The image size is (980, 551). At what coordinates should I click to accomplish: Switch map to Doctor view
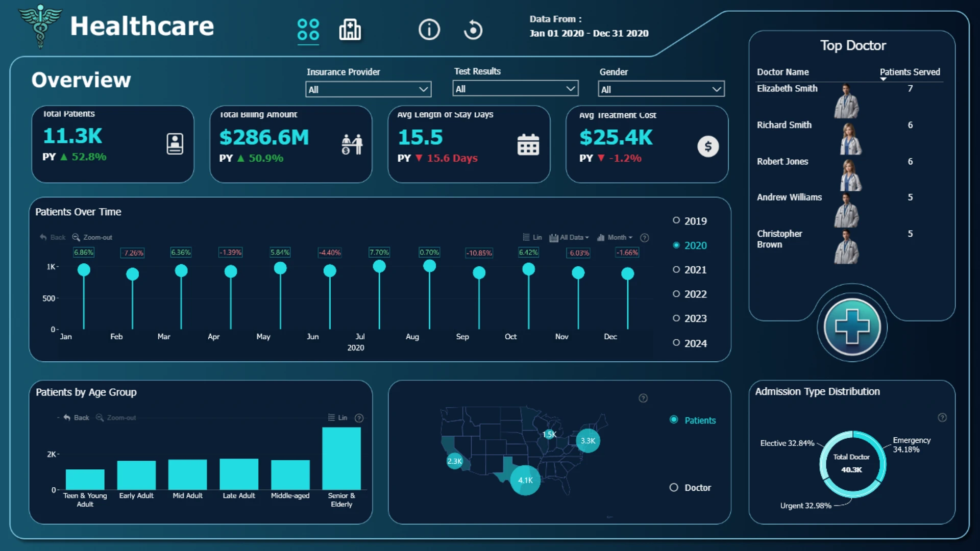pyautogui.click(x=690, y=488)
